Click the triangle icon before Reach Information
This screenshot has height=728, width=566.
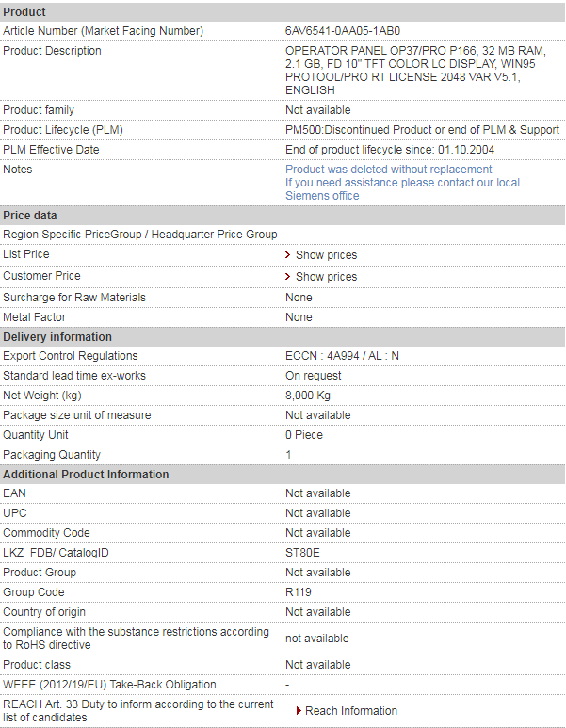299,711
